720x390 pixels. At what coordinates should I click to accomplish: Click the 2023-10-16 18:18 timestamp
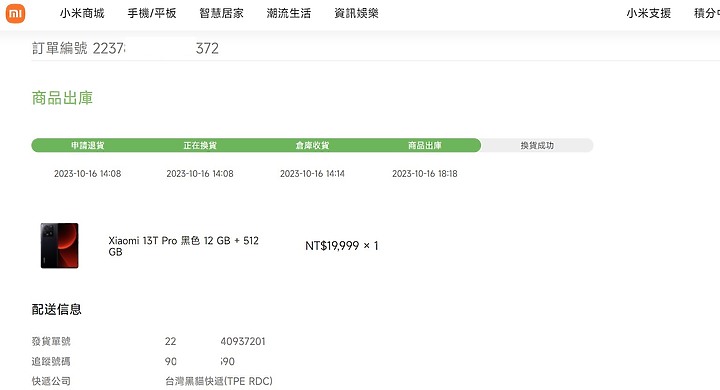[425, 174]
